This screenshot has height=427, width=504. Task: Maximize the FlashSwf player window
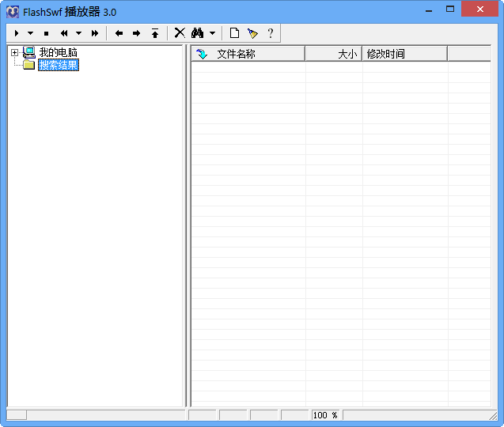[x=450, y=9]
